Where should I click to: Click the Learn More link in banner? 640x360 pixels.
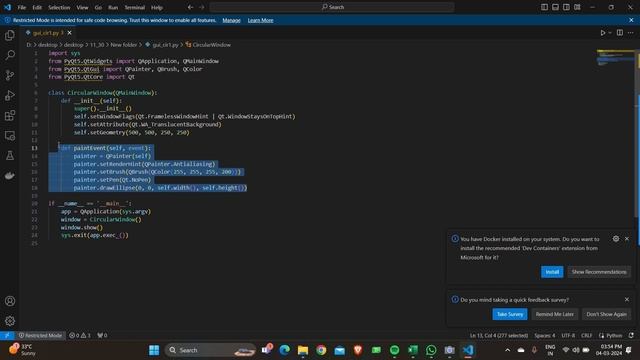[260, 20]
